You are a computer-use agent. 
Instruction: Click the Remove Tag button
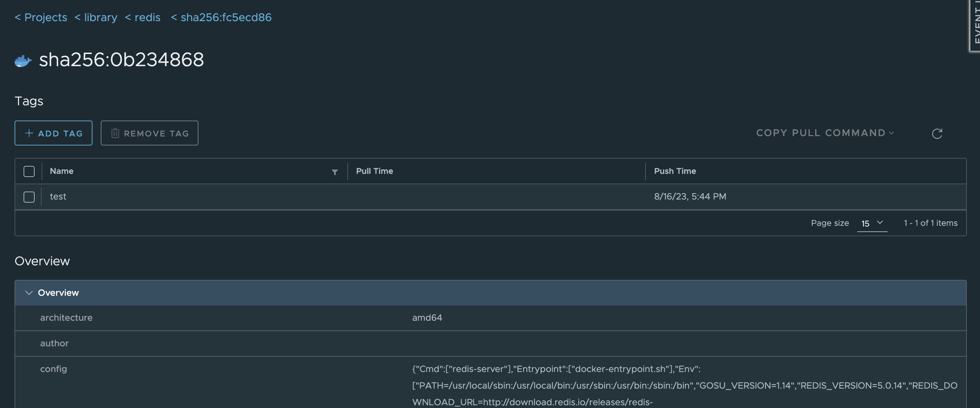coord(149,133)
